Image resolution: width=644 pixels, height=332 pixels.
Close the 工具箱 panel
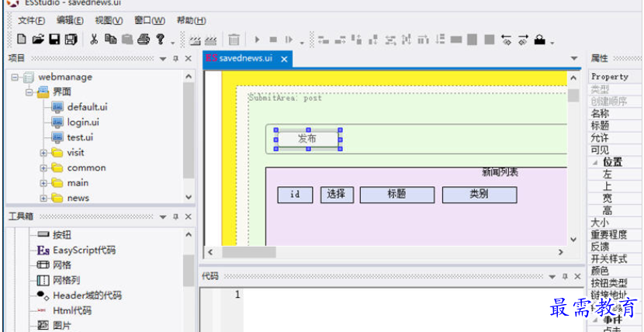point(188,216)
